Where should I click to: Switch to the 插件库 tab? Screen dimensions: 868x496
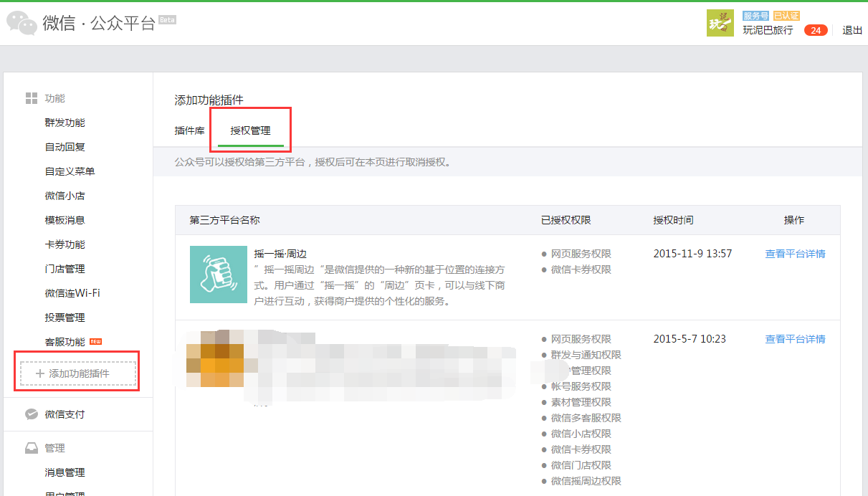pos(189,130)
